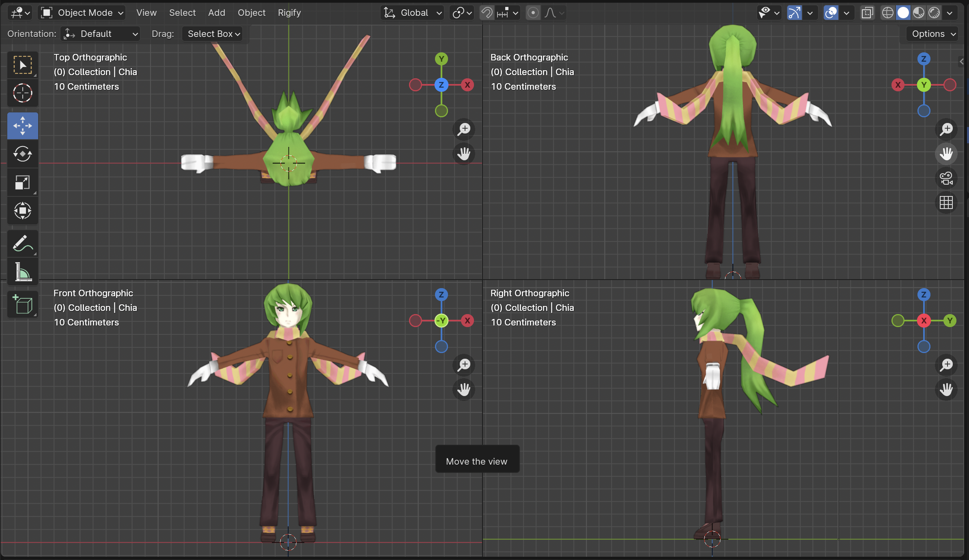
Task: Open the View menu
Action: 146,13
